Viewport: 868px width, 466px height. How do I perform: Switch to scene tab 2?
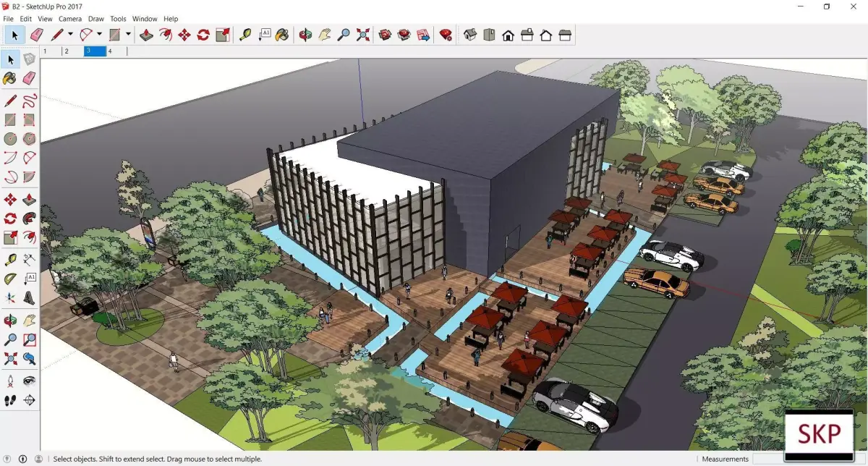tap(73, 51)
